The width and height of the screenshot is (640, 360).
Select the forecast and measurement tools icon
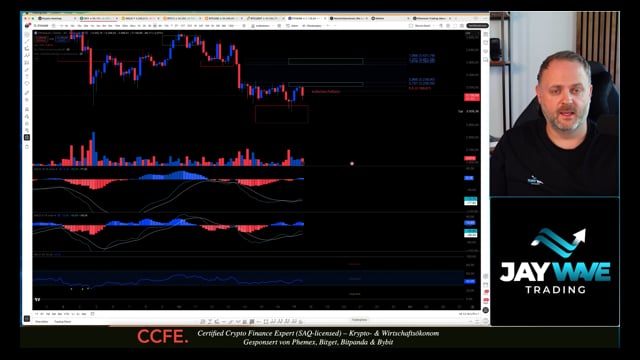pos(27,62)
